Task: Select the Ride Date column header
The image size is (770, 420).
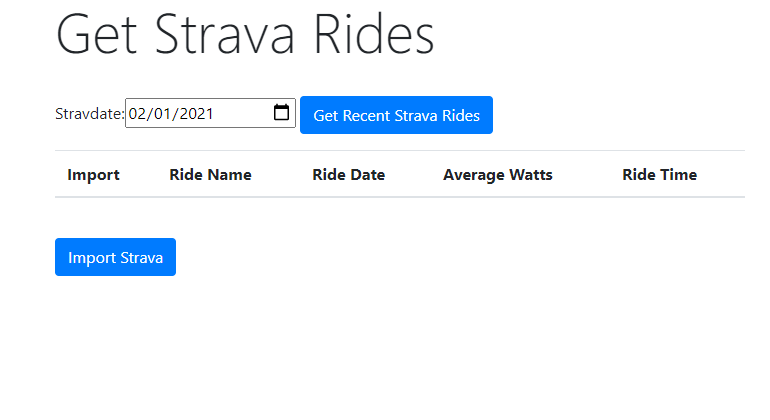Action: click(x=348, y=175)
